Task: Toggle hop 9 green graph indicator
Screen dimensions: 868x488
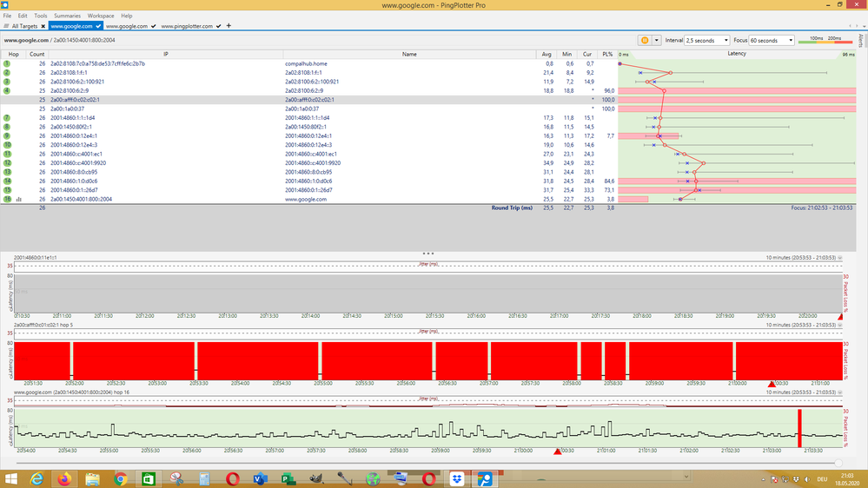Action: click(7, 135)
